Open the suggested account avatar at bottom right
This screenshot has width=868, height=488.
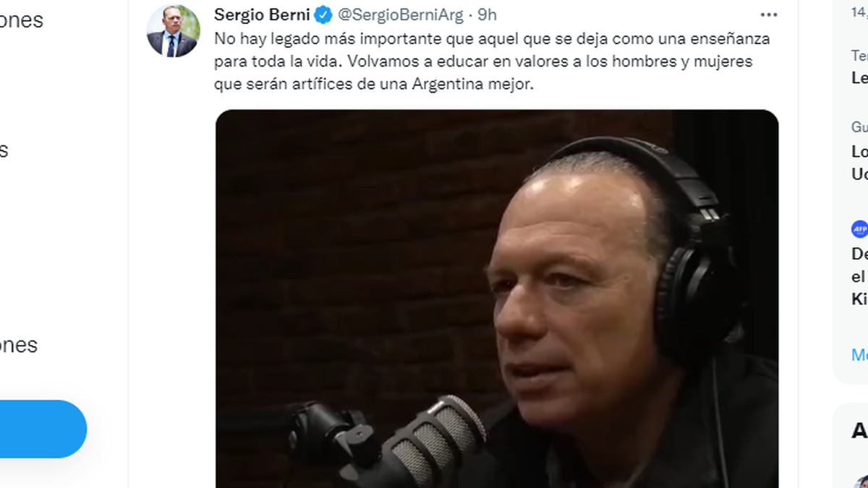point(861,482)
